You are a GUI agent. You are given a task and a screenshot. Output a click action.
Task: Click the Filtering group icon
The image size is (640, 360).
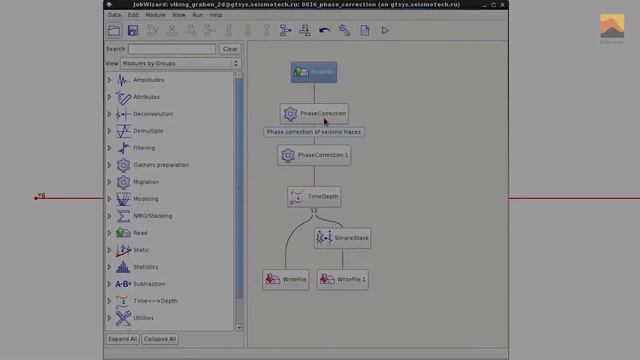click(123, 148)
